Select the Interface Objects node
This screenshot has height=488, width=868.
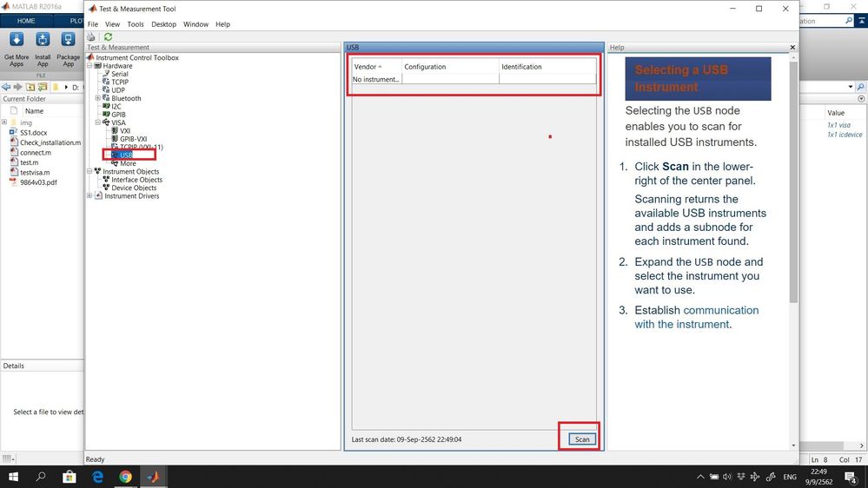[136, 180]
